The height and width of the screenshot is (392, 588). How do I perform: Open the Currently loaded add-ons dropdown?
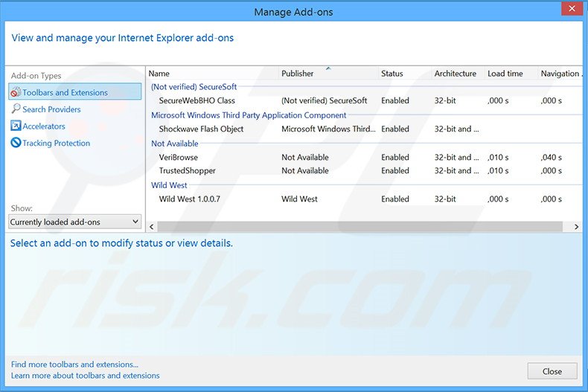(x=75, y=222)
